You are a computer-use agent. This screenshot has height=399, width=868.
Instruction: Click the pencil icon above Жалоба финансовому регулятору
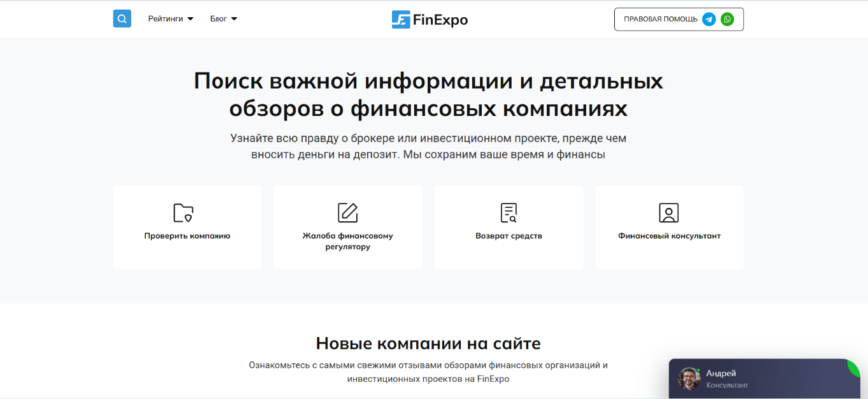(x=347, y=213)
